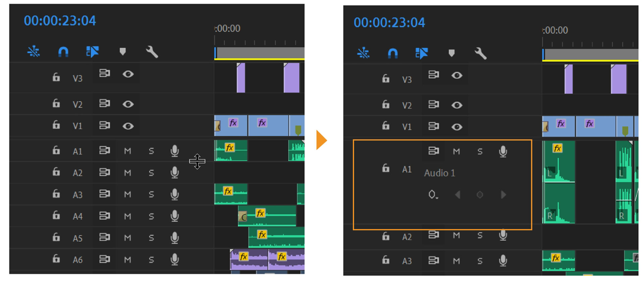Click green marker on V1 clip, right timeline
This screenshot has height=281, width=644.
point(625,131)
